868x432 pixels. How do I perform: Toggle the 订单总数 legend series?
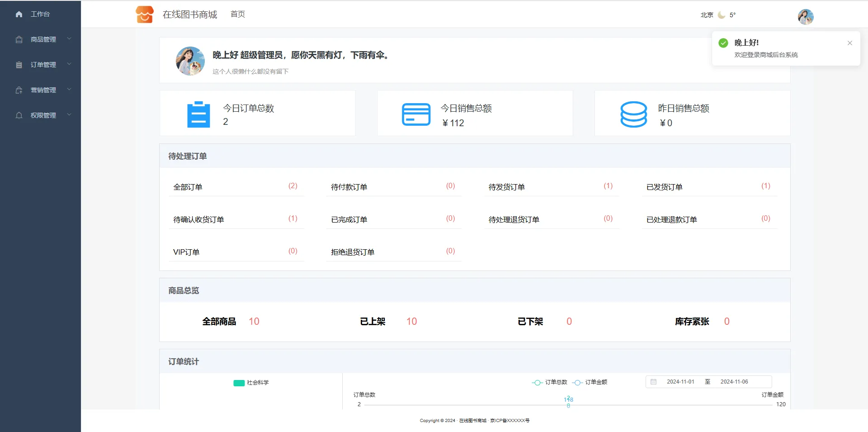click(x=550, y=382)
